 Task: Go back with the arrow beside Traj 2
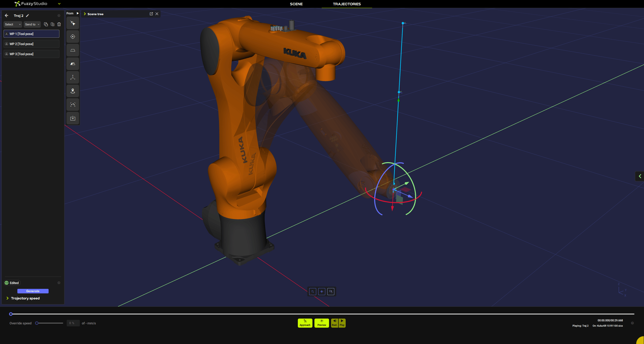(x=7, y=16)
